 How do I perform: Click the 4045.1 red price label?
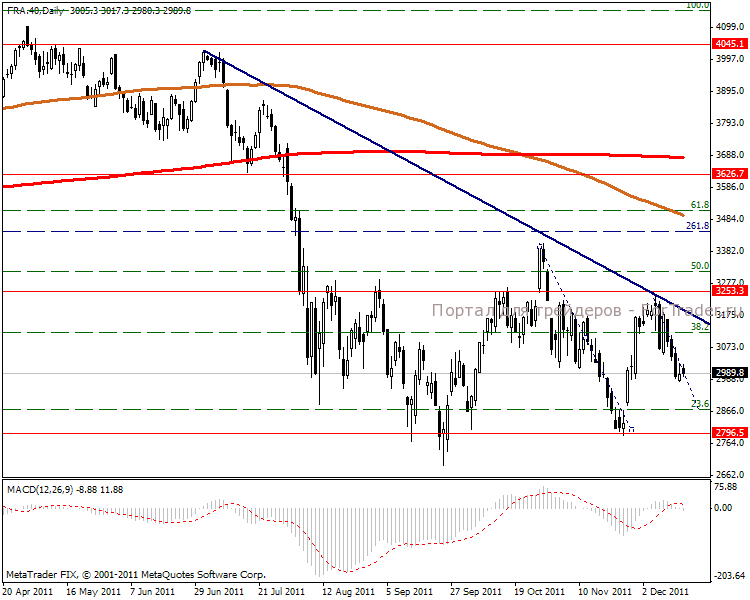[x=730, y=44]
